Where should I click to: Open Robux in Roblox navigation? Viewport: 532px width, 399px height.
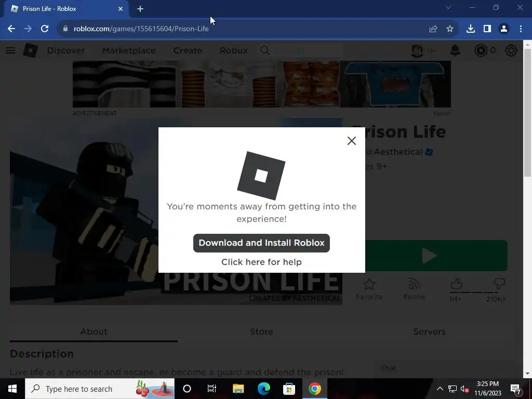[233, 50]
